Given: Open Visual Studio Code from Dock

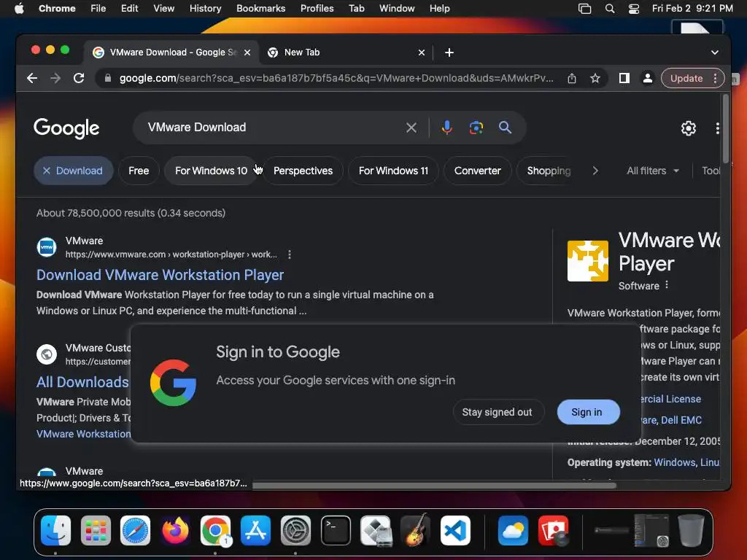Looking at the screenshot, I should coord(455,530).
